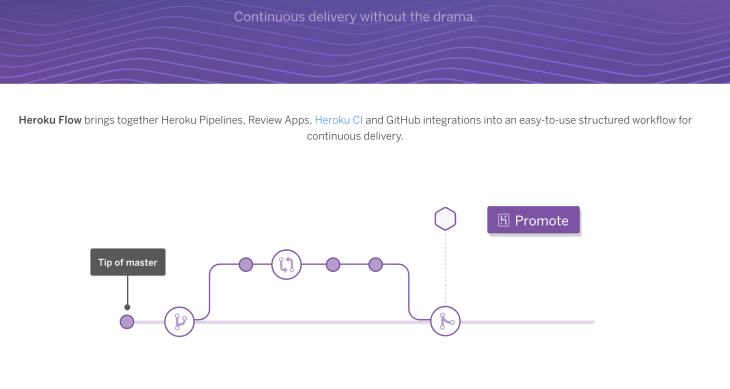Select the last commit dot before merge
The height and width of the screenshot is (389, 730).
tap(376, 265)
